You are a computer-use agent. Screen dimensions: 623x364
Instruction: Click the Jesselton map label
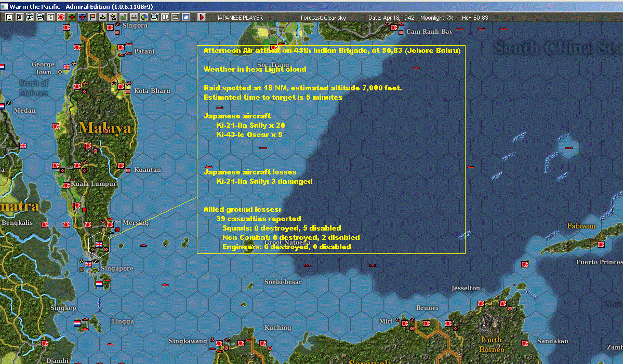(465, 288)
